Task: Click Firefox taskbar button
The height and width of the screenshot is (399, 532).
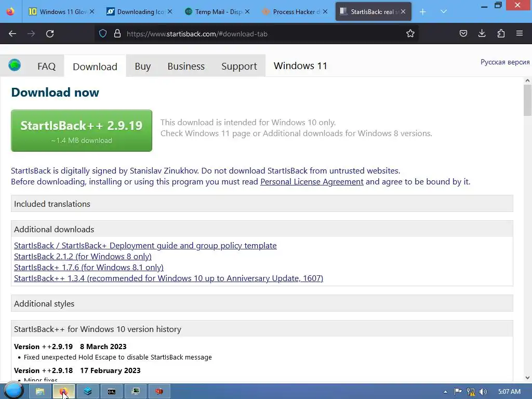Action: point(64,391)
